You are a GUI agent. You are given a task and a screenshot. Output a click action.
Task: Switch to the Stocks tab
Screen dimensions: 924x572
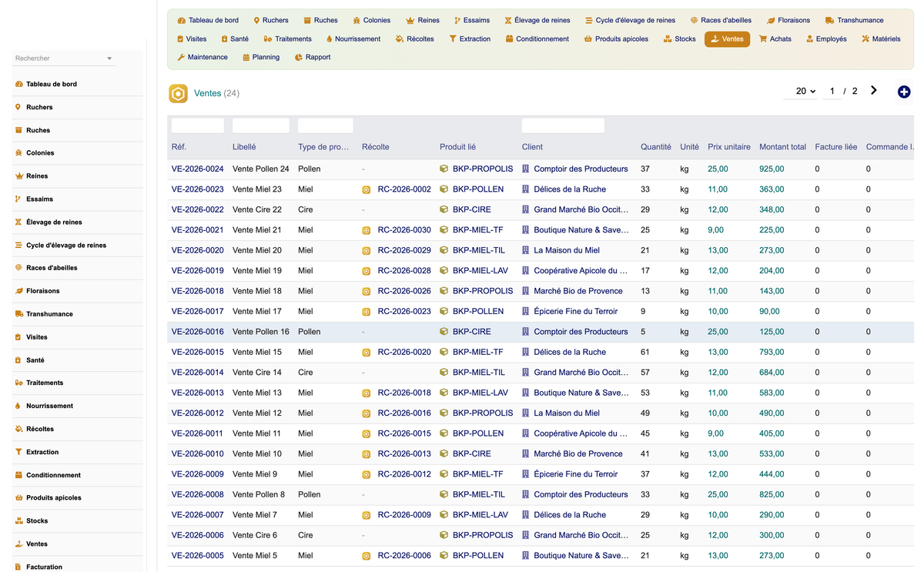(679, 38)
